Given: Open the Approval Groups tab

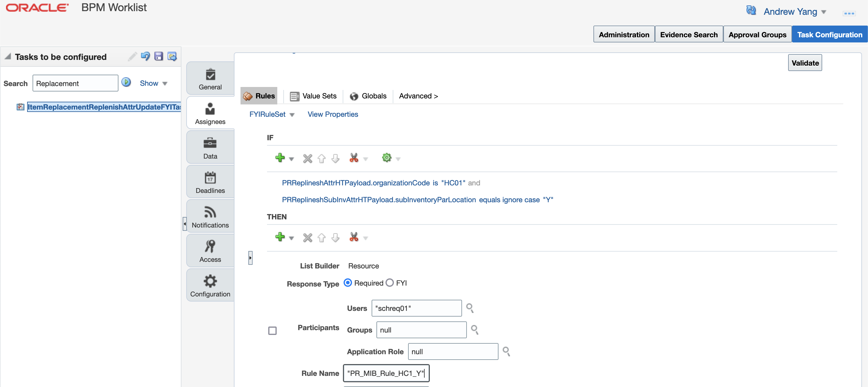Looking at the screenshot, I should tap(757, 35).
